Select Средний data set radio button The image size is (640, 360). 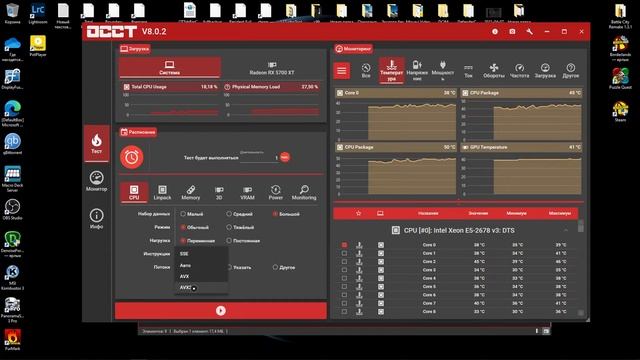229,214
